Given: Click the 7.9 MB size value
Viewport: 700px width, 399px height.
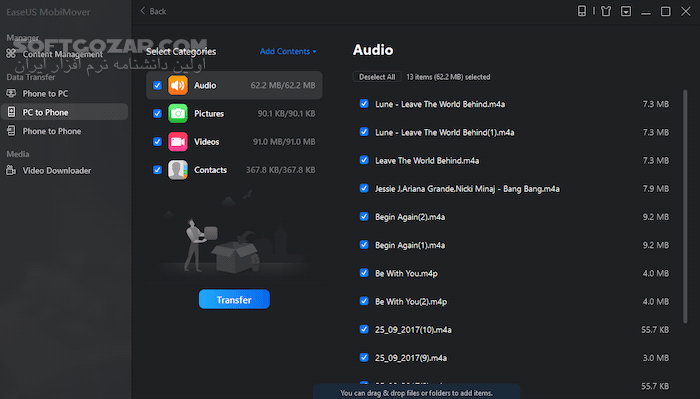Looking at the screenshot, I should click(655, 189).
